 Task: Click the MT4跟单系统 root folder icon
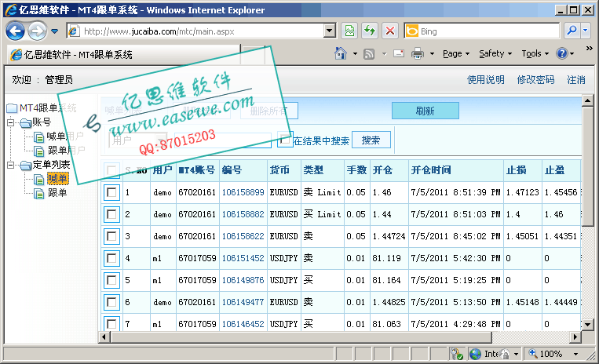(12, 108)
